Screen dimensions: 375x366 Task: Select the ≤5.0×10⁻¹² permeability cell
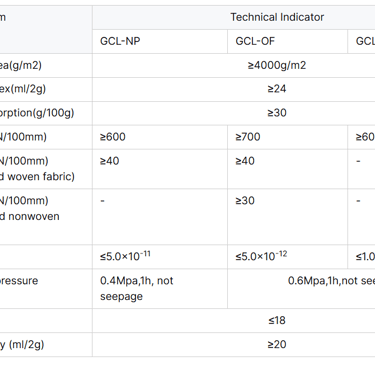tap(288, 257)
